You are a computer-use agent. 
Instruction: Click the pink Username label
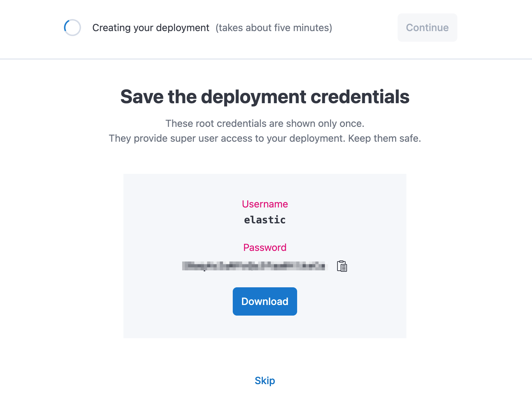click(x=265, y=204)
